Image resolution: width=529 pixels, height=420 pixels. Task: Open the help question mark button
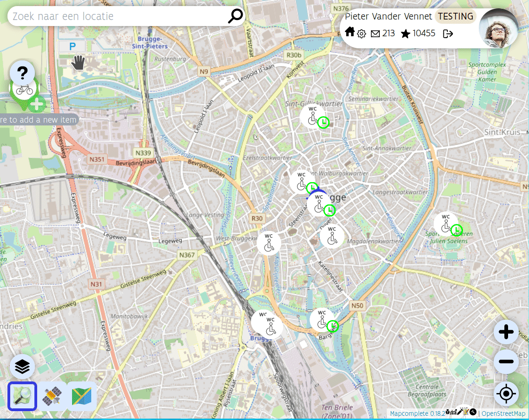point(22,72)
